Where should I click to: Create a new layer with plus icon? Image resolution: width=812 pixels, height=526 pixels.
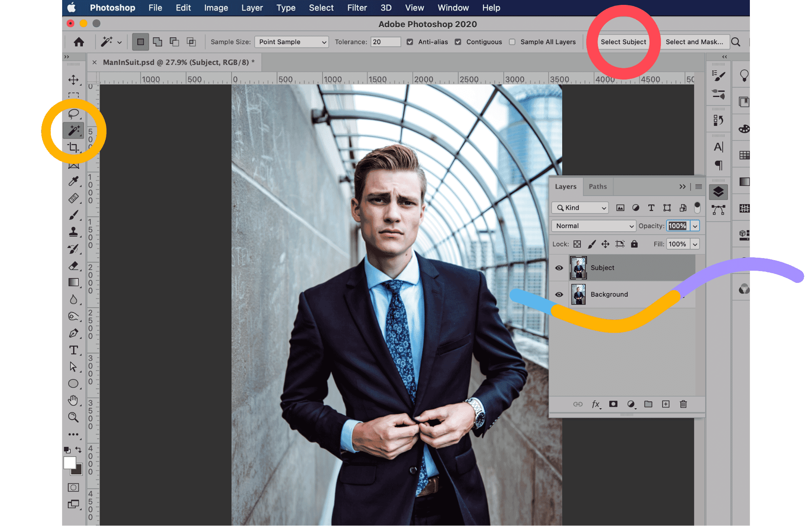666,404
